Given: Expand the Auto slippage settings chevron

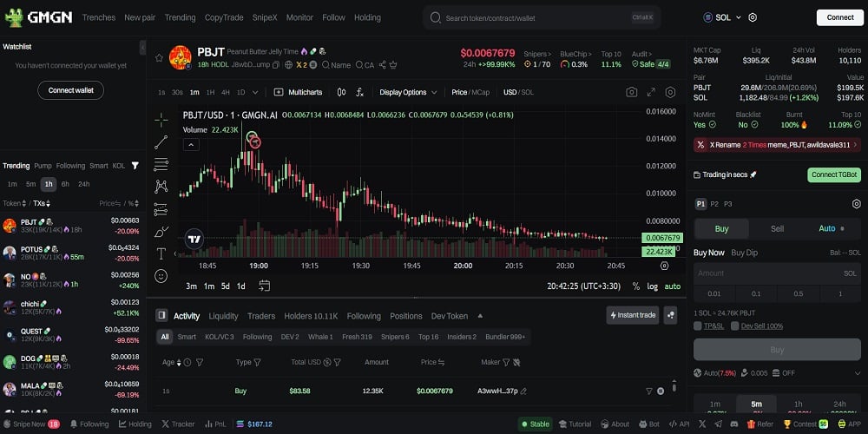Looking at the screenshot, I should (858, 373).
